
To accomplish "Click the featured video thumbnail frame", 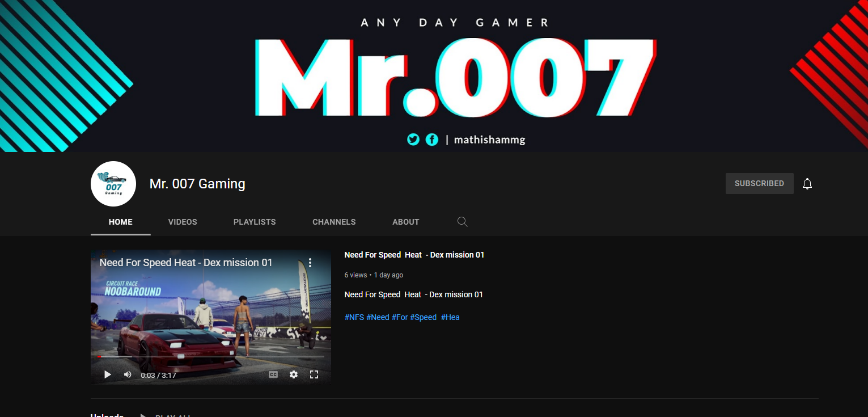I will click(211, 317).
